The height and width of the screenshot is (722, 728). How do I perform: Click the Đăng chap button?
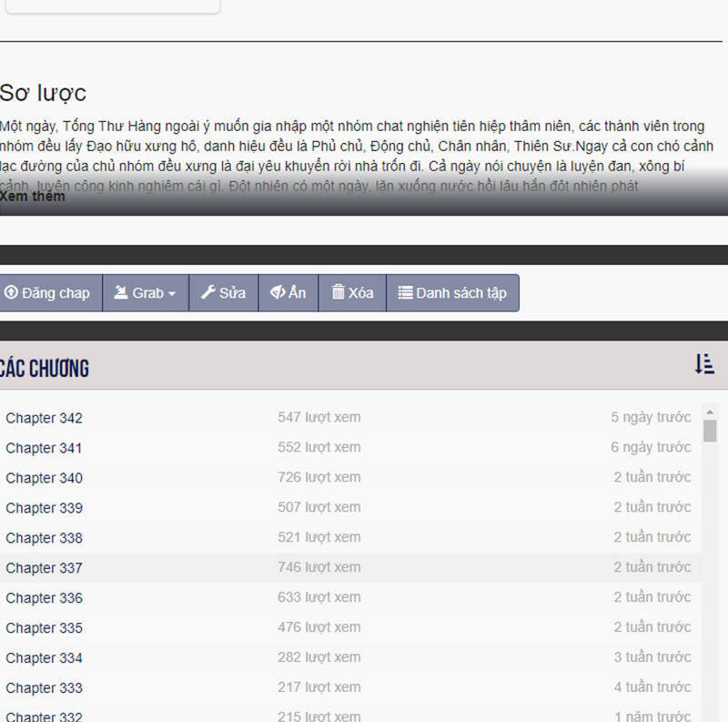pos(50,292)
